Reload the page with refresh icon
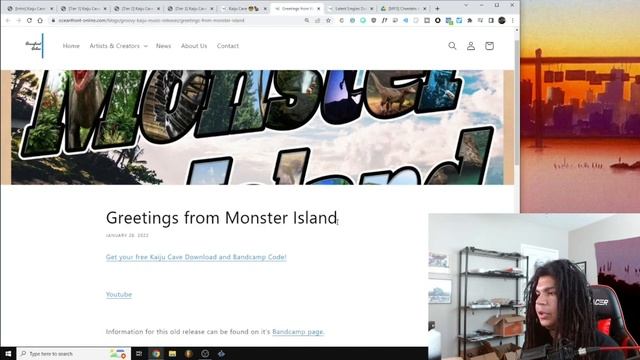The image size is (640, 360). pyautogui.click(x=29, y=20)
